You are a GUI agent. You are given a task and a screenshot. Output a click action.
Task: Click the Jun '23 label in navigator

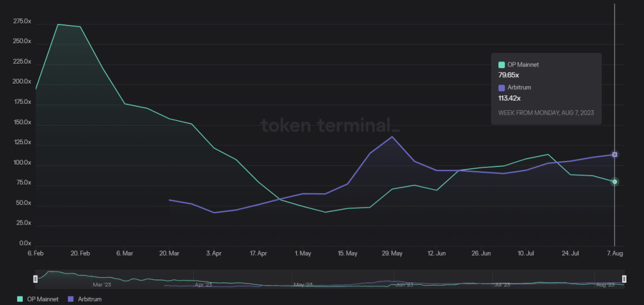click(404, 284)
